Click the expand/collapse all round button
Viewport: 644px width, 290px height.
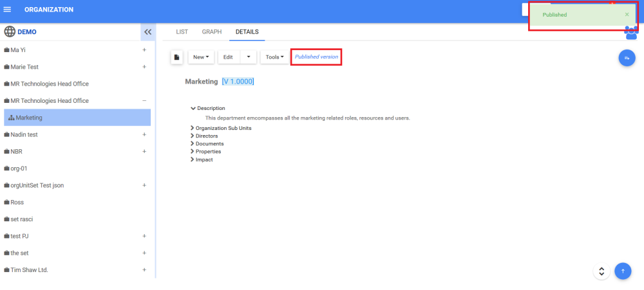(x=601, y=271)
